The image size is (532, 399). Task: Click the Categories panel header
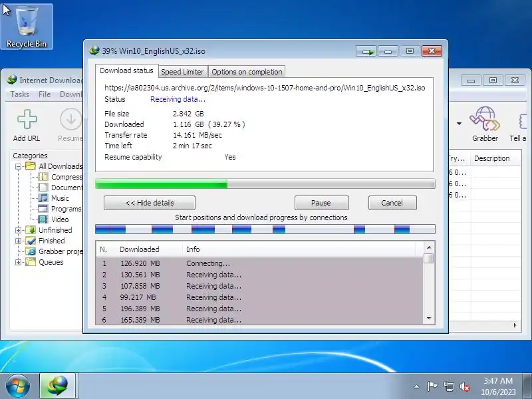coord(30,156)
